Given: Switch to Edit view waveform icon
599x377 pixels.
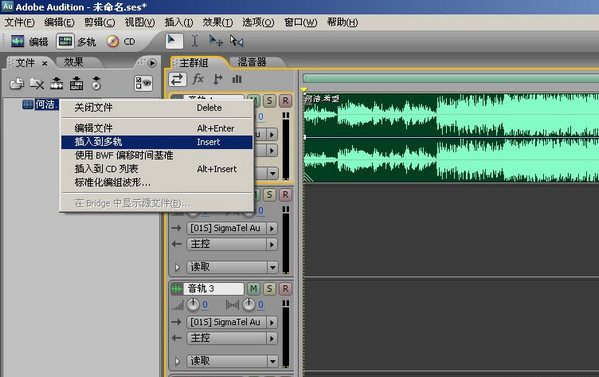Looking at the screenshot, I should [x=18, y=41].
